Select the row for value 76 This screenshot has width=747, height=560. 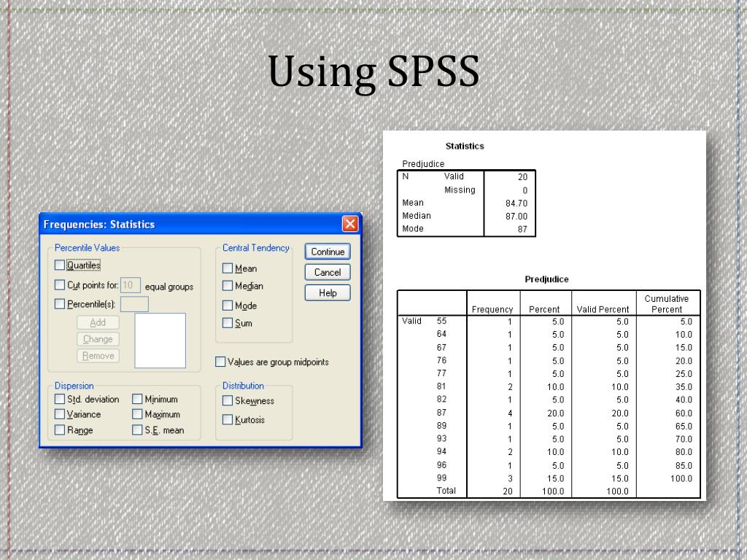(549, 360)
